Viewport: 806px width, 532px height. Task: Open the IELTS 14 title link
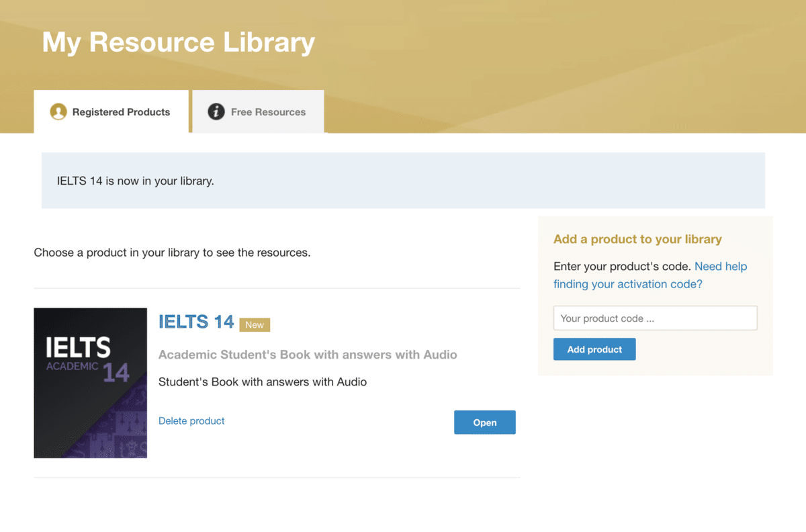tap(196, 322)
